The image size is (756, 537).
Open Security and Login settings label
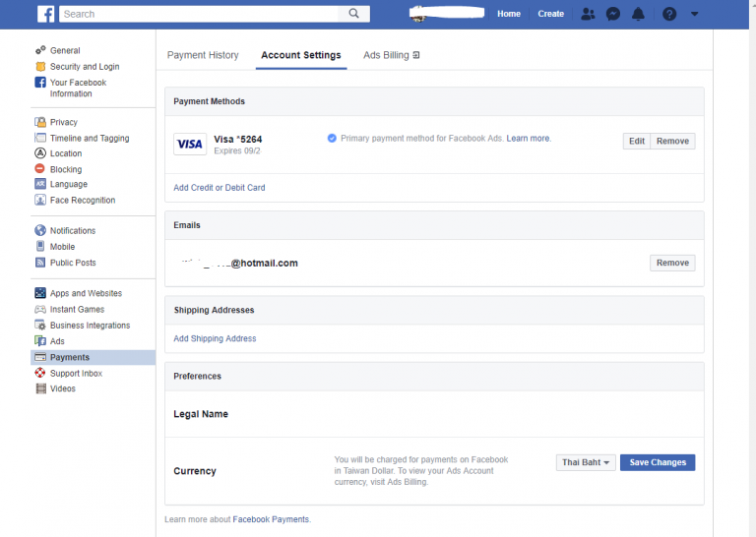click(85, 67)
